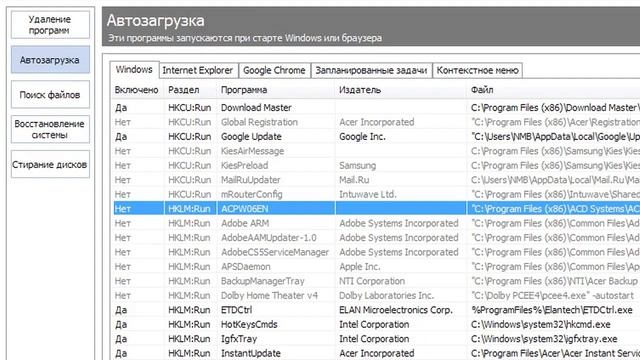The height and width of the screenshot is (360, 640).
Task: Click HKLM:Run in the ETDCtrl row
Action: 189,310
